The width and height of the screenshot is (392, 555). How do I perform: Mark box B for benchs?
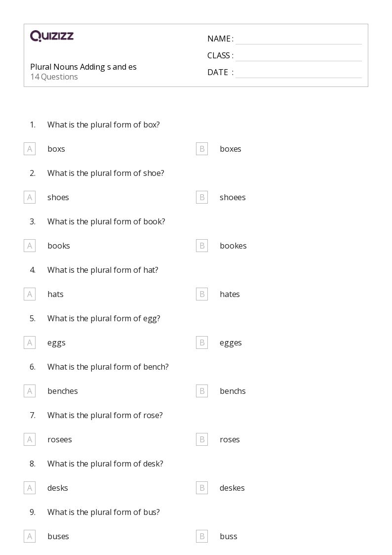pos(202,391)
